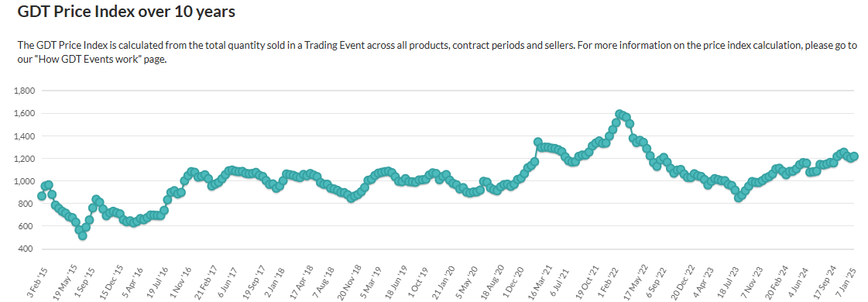
Task: Click the low data point near 20 Nov '18
Action: [x=351, y=198]
